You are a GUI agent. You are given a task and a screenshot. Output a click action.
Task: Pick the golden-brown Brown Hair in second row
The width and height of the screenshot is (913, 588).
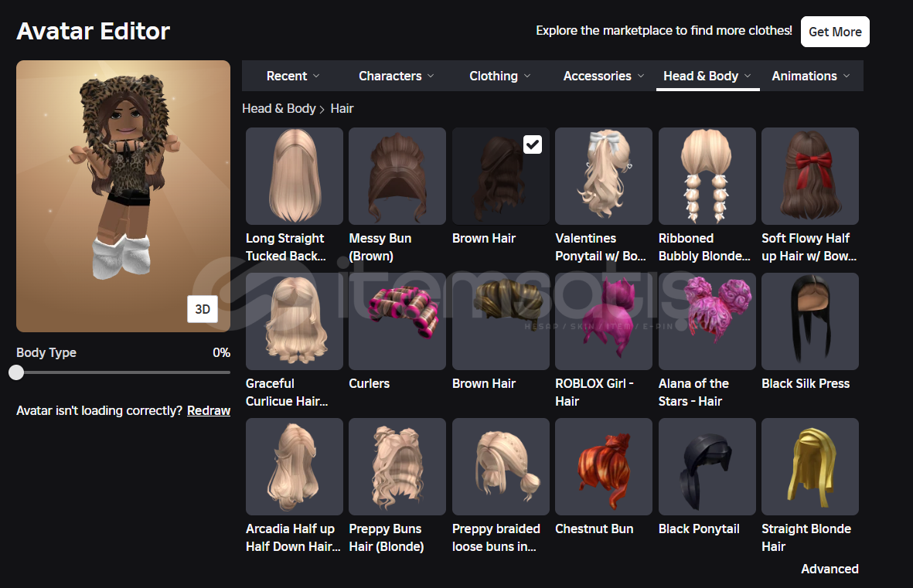(x=501, y=321)
